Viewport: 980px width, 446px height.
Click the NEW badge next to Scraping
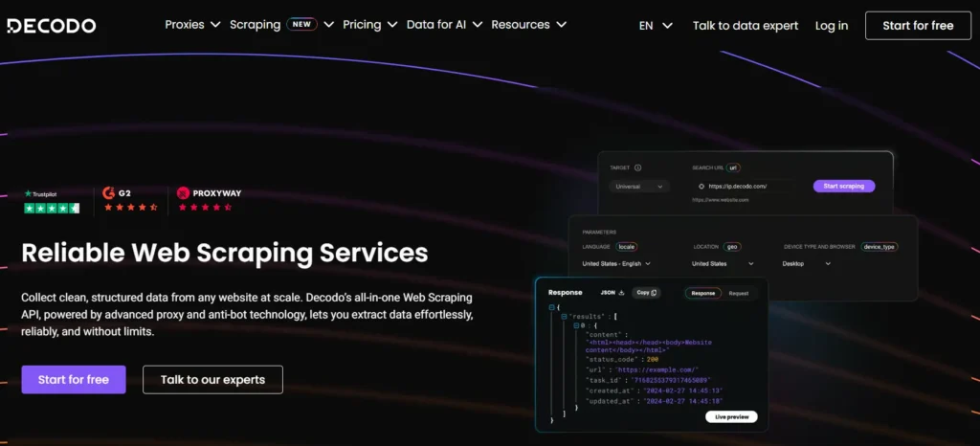[x=301, y=24]
